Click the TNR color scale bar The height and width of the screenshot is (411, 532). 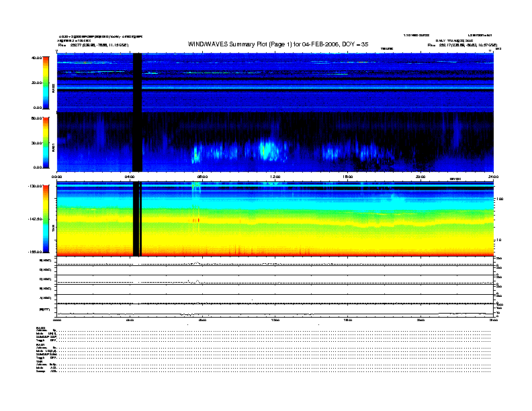[x=46, y=219]
